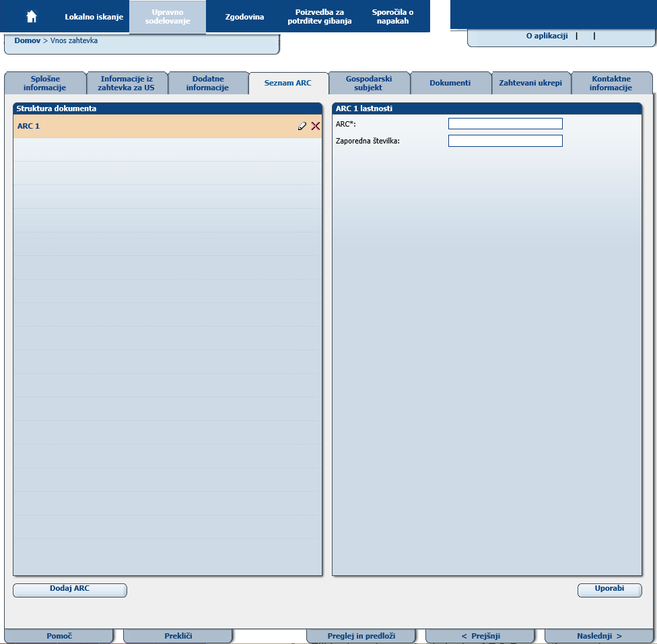
Task: Open Upravno sodelovanje menu
Action: [x=168, y=17]
